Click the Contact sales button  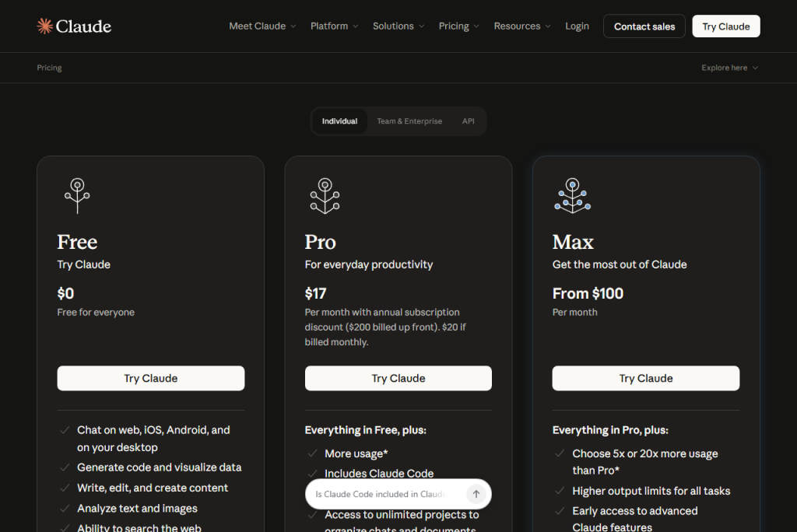pos(644,26)
